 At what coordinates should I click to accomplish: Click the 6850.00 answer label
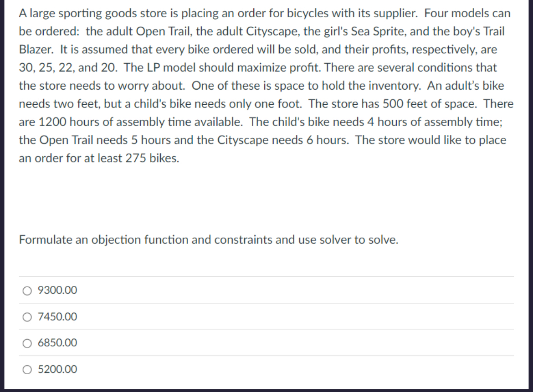(x=57, y=343)
